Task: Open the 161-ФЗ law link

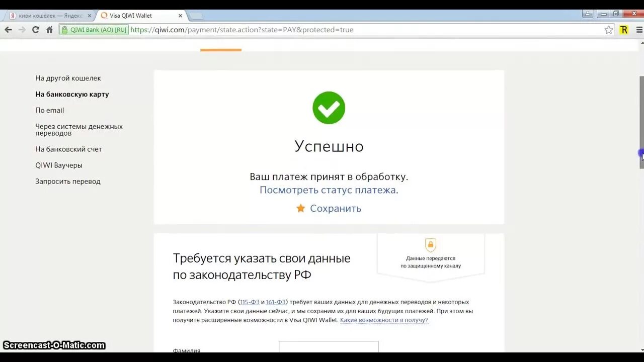Action: tap(276, 302)
